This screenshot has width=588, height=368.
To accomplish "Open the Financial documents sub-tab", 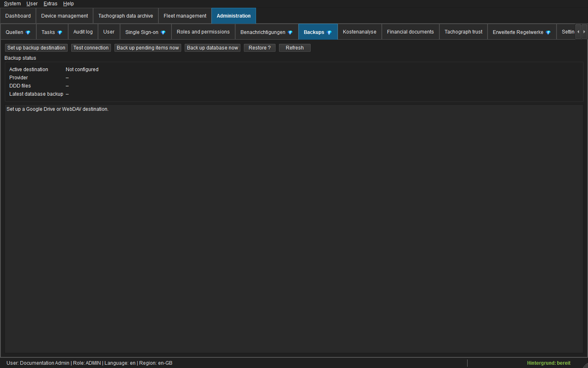I will (410, 32).
